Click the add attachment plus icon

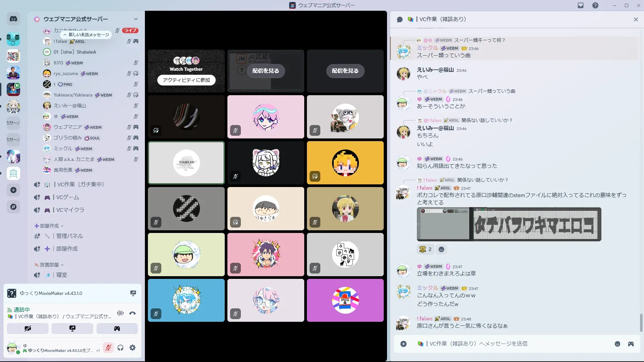tap(404, 344)
